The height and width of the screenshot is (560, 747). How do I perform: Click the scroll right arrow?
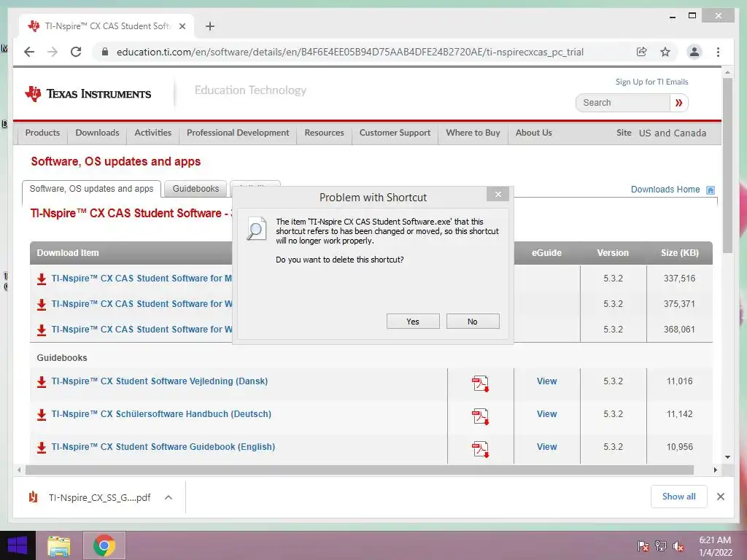click(715, 470)
